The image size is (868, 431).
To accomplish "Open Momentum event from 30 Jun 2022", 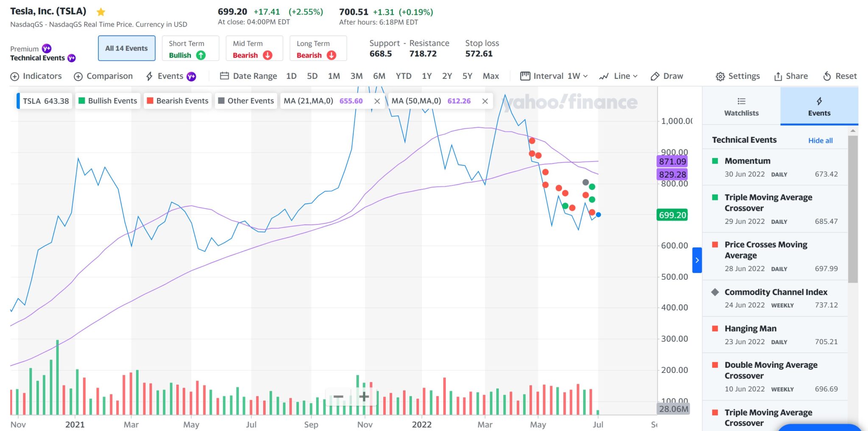I will coord(775,167).
